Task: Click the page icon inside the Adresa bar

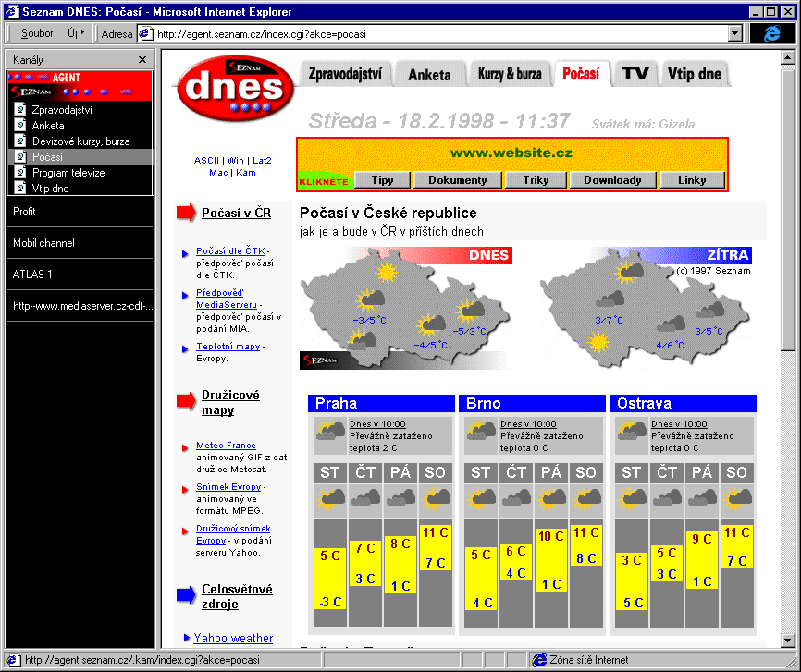Action: (x=145, y=33)
